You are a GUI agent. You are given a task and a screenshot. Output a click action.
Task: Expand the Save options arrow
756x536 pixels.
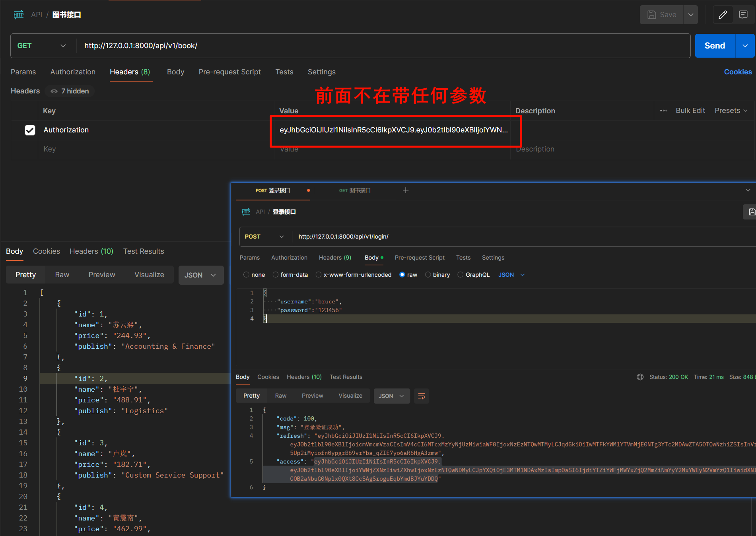pos(691,15)
